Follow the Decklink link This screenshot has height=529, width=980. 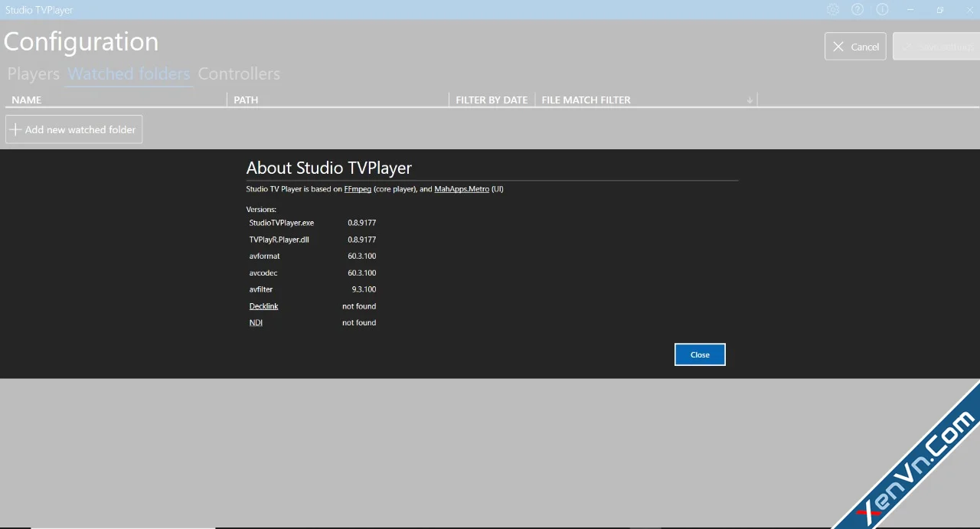263,306
